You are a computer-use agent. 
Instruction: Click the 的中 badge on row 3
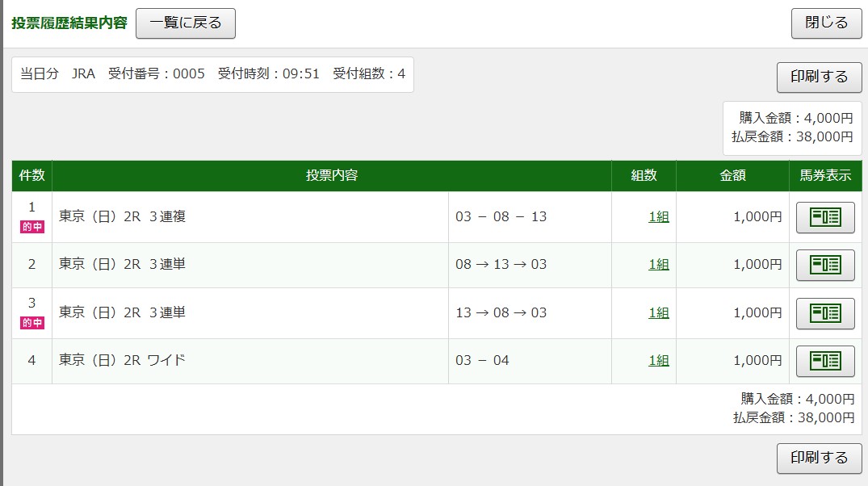(32, 323)
